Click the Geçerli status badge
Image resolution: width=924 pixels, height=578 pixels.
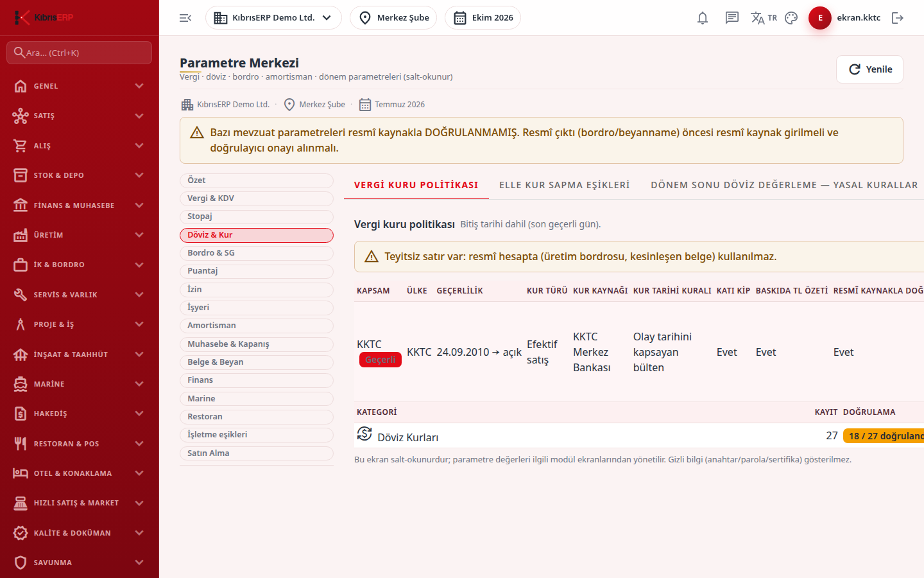(381, 360)
